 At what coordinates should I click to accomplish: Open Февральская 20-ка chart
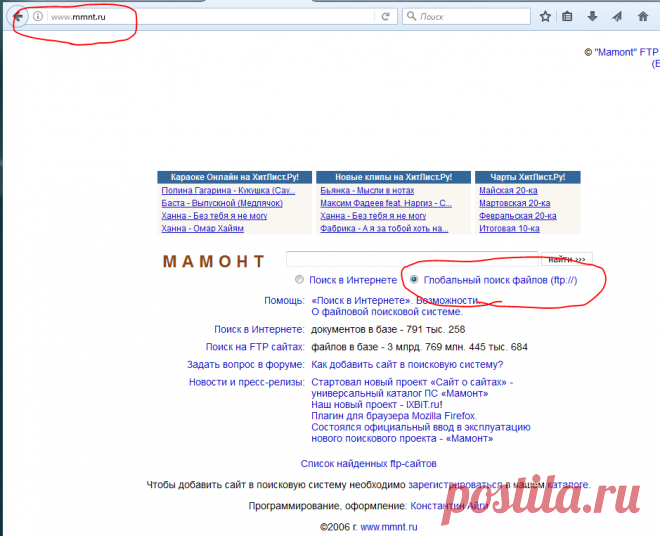click(x=518, y=216)
